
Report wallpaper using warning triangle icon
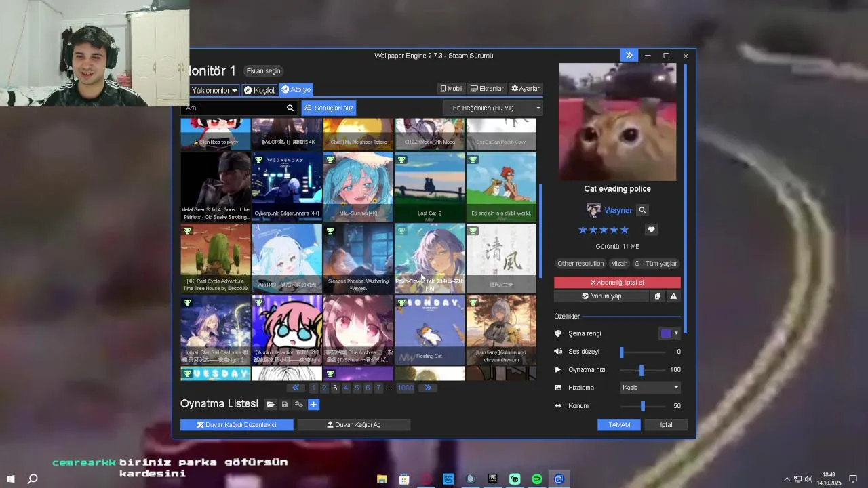click(x=673, y=296)
